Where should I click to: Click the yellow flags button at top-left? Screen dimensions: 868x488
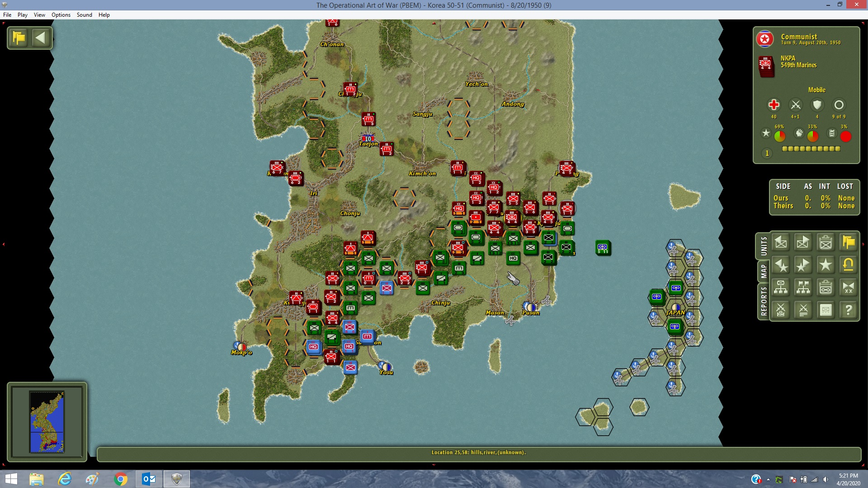[x=19, y=38]
